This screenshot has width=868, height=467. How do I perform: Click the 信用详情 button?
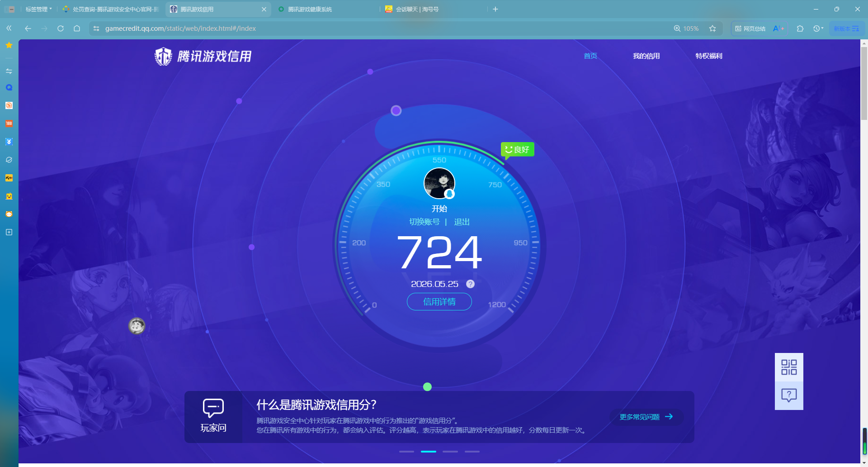click(439, 302)
